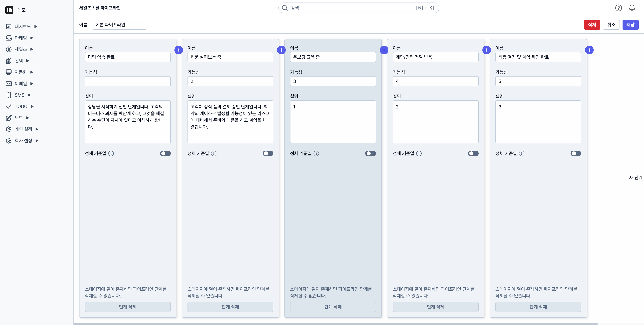The image size is (644, 325).
Task: Open 개인 설정 menu item
Action: (23, 129)
